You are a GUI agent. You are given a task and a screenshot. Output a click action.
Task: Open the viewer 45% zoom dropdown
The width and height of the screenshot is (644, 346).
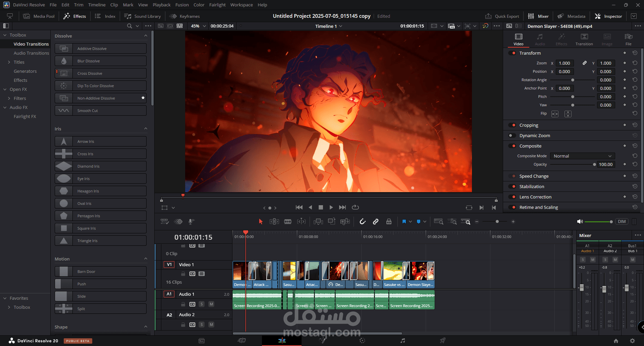tap(198, 26)
